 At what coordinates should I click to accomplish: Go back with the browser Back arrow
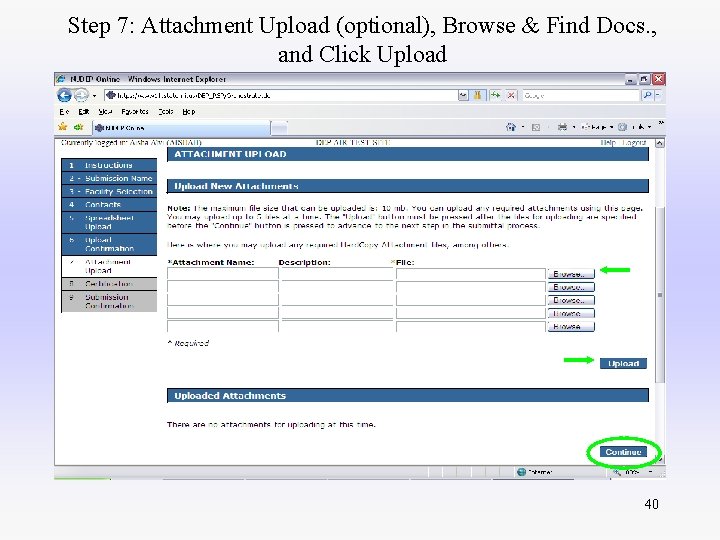(x=64, y=95)
